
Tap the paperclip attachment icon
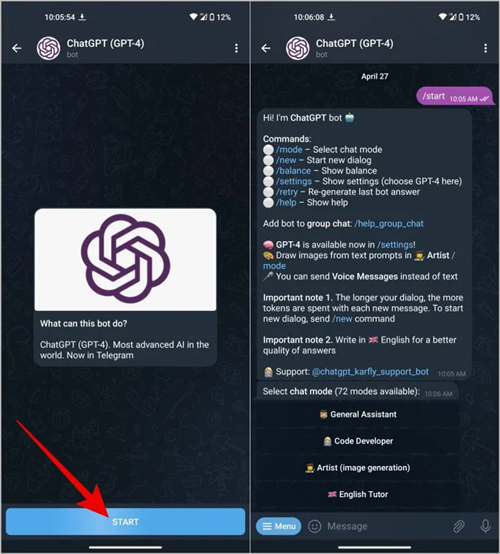[x=459, y=526]
